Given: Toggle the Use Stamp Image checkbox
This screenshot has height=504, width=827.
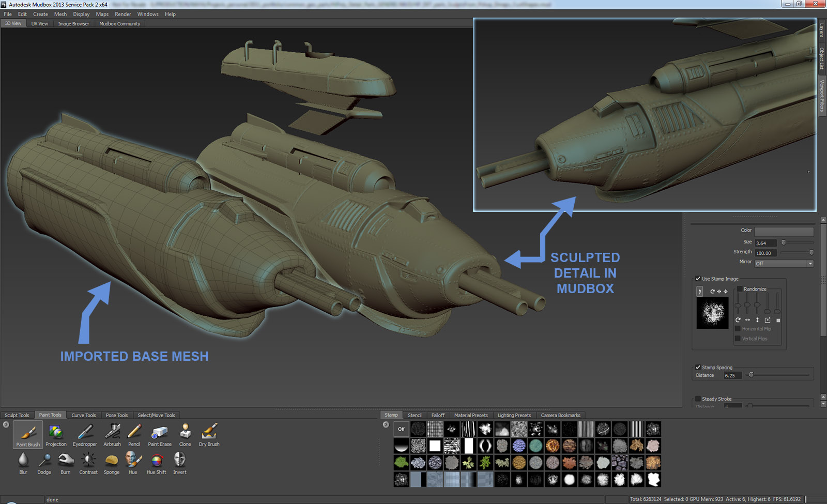Looking at the screenshot, I should pyautogui.click(x=698, y=279).
